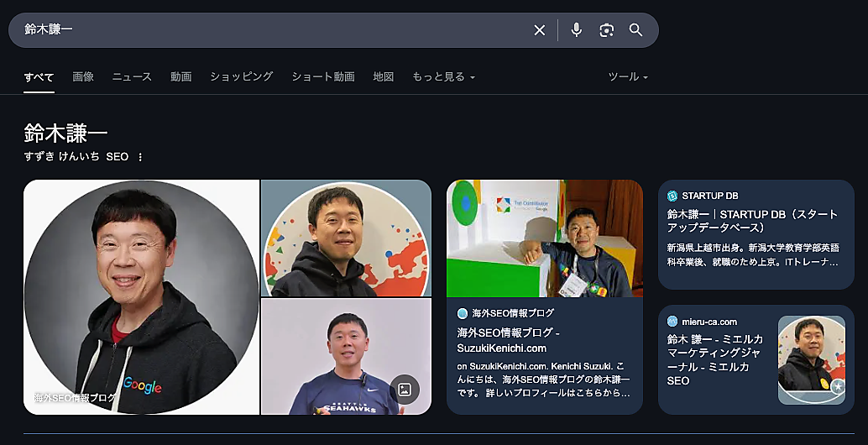Click the 海外SEO情報ブログ card favicon

click(463, 313)
